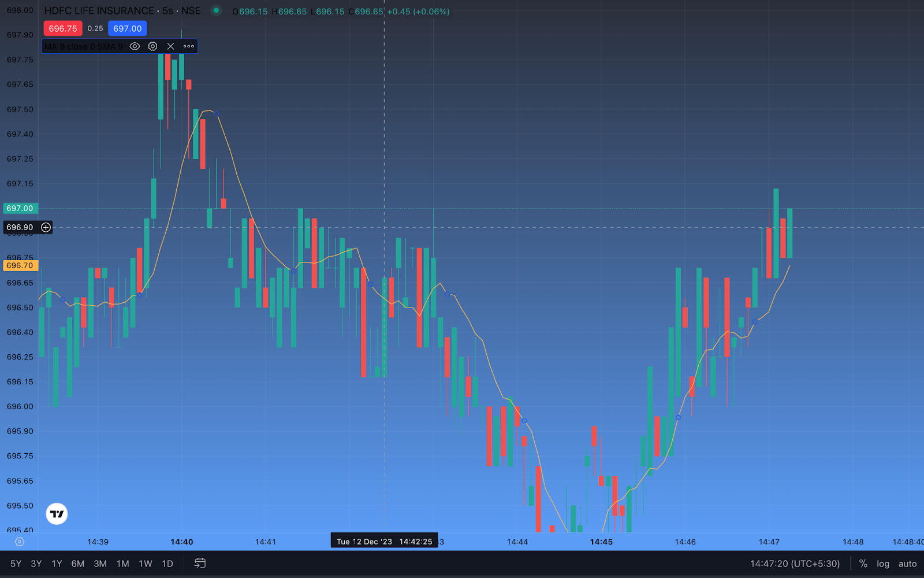Open timezone menu 14:47:20 (UTC+5:30)
This screenshot has height=578, width=924.
(x=795, y=564)
